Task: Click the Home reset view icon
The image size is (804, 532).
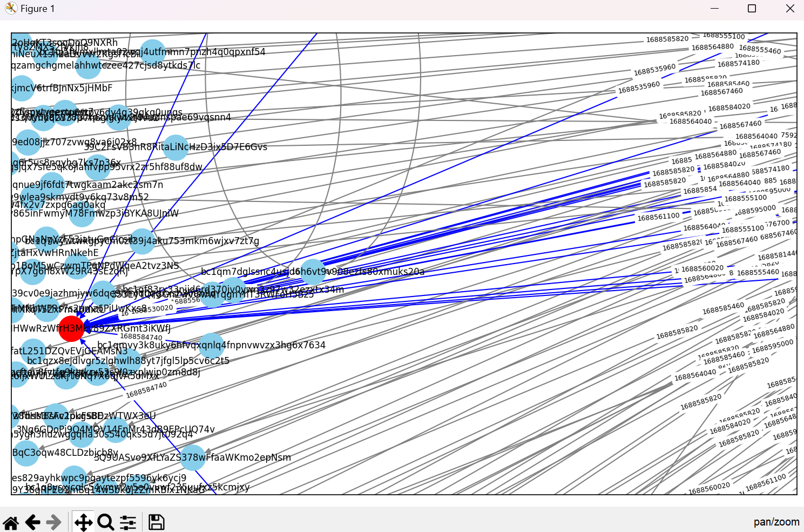Action: pos(11,522)
